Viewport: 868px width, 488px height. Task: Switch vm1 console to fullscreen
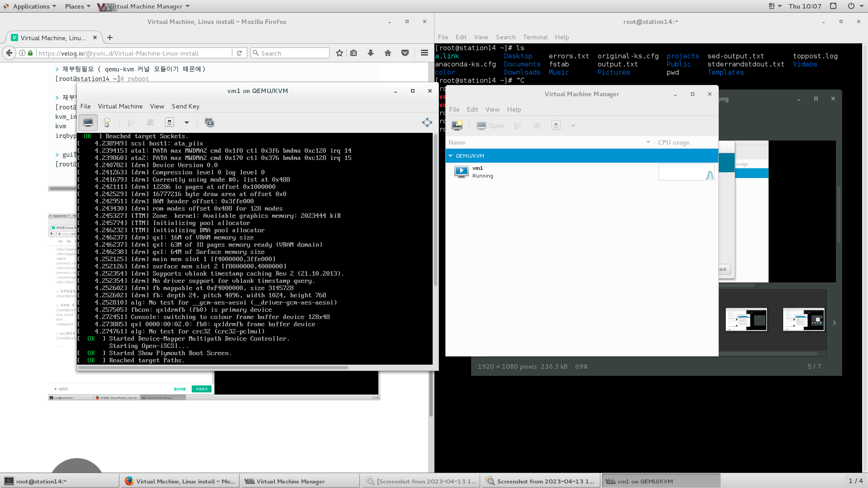tap(427, 122)
